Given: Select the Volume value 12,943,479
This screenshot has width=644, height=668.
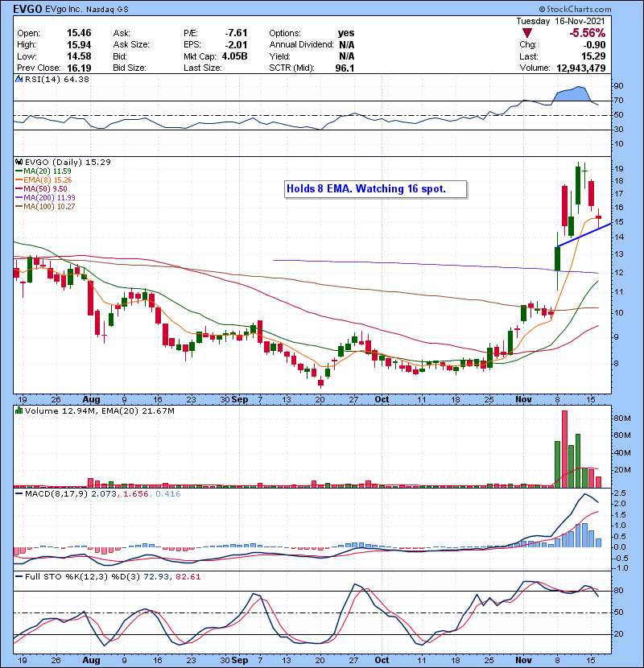Looking at the screenshot, I should (581, 68).
